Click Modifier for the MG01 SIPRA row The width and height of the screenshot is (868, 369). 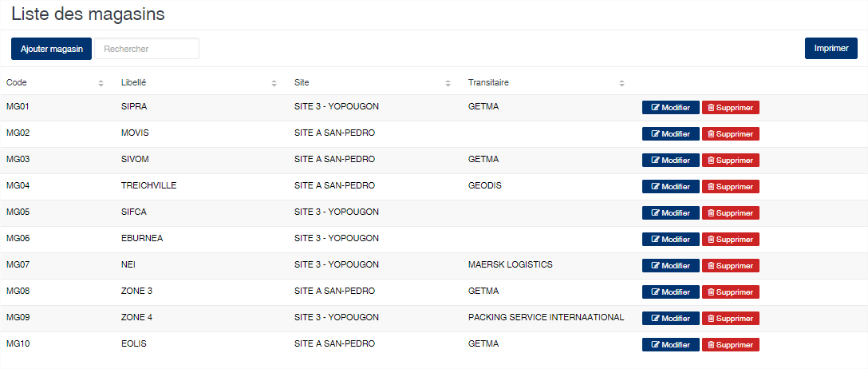(x=670, y=108)
